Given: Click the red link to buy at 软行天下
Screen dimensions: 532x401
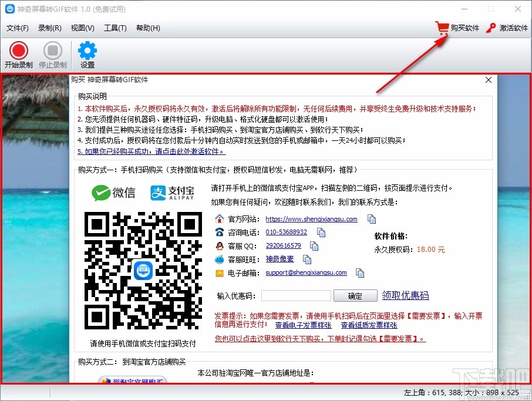Looking at the screenshot, I should point(320,339).
